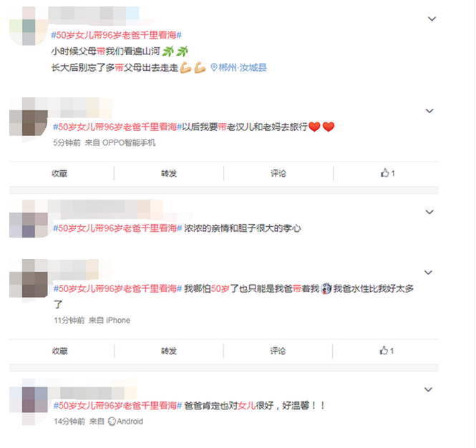The image size is (476, 448).
Task: Open options chevron on the 我哪怕50岁了 post
Action: pos(428,273)
